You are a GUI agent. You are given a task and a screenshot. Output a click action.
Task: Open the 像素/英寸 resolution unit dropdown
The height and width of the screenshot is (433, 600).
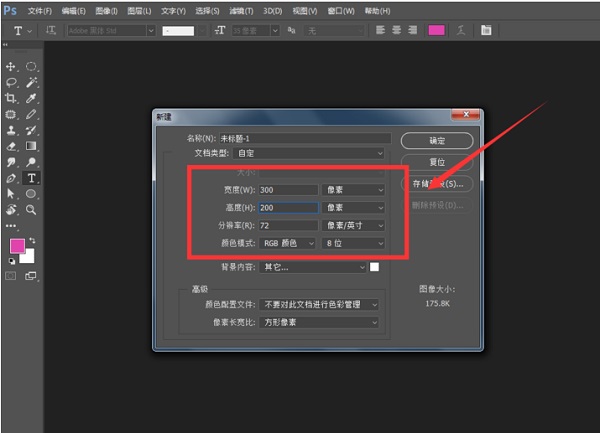(354, 225)
